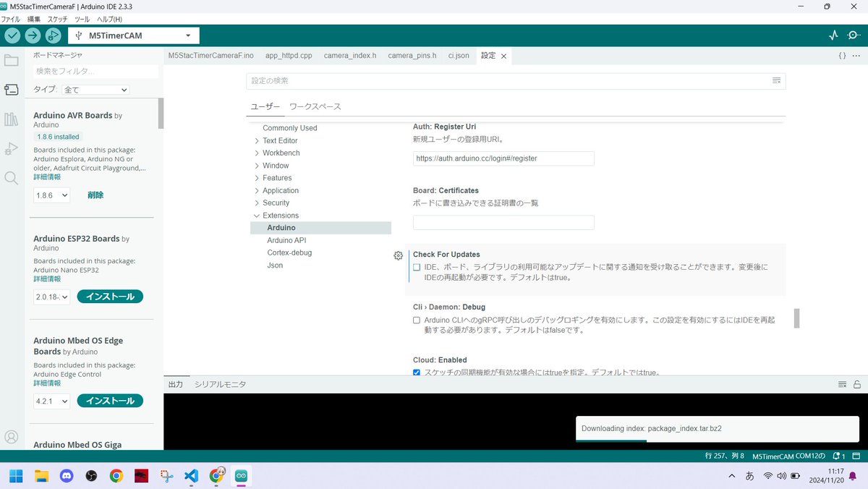Open Arduino ESP32 Boards version dropdown
Image resolution: width=868 pixels, height=489 pixels.
click(52, 297)
